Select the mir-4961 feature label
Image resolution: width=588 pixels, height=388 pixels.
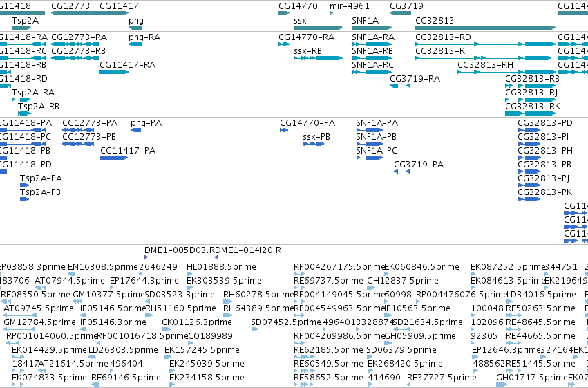pos(349,6)
